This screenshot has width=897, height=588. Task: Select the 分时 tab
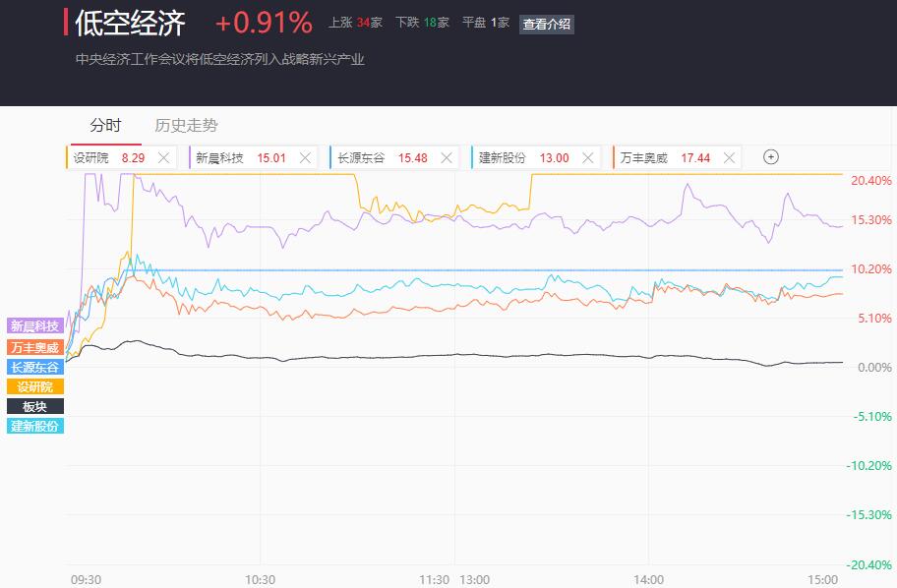point(106,125)
